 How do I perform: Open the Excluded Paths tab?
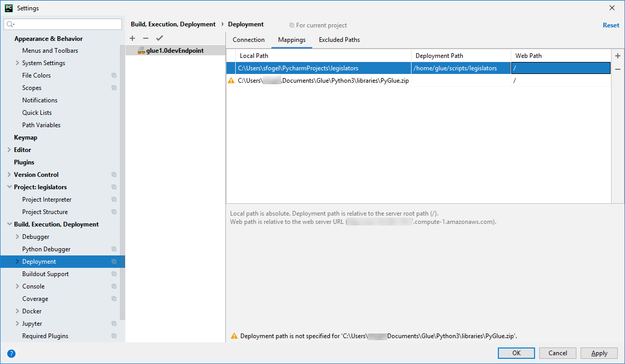(339, 39)
